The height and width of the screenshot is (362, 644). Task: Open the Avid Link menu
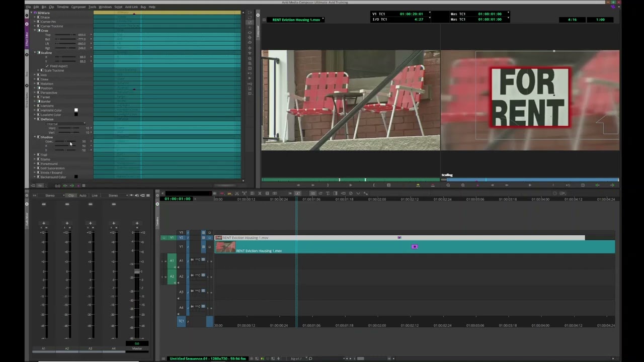131,7
